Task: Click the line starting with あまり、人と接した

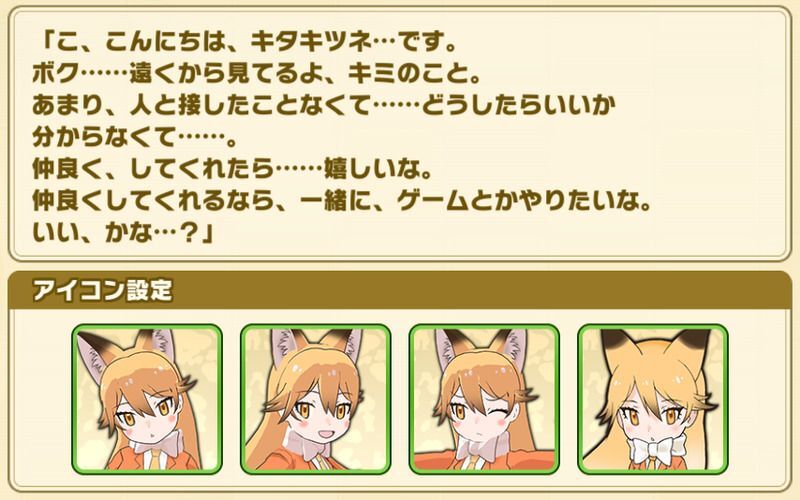Action: 324,106
